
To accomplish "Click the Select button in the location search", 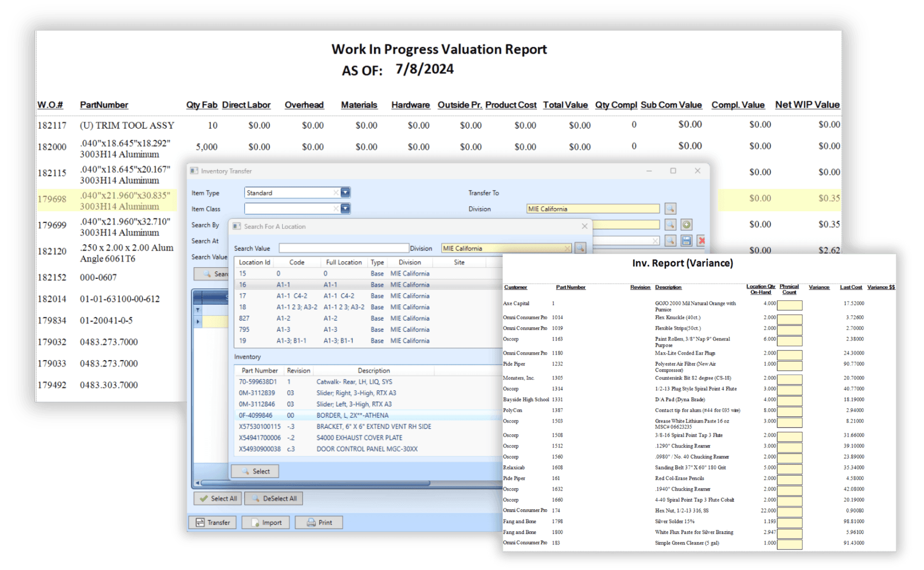I will click(255, 472).
